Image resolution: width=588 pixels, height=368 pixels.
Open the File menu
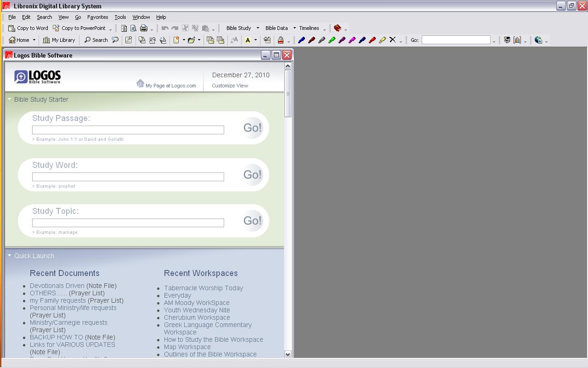click(x=12, y=17)
